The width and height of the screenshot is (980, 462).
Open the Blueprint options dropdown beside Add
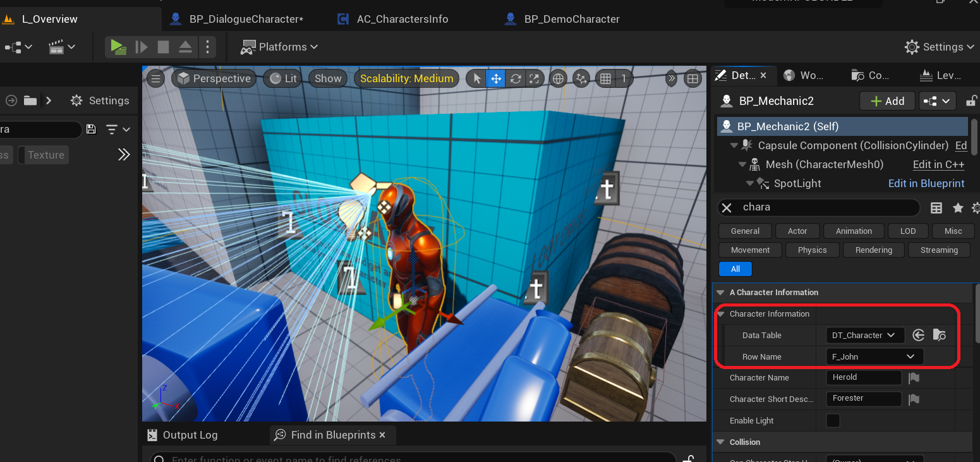[x=936, y=101]
